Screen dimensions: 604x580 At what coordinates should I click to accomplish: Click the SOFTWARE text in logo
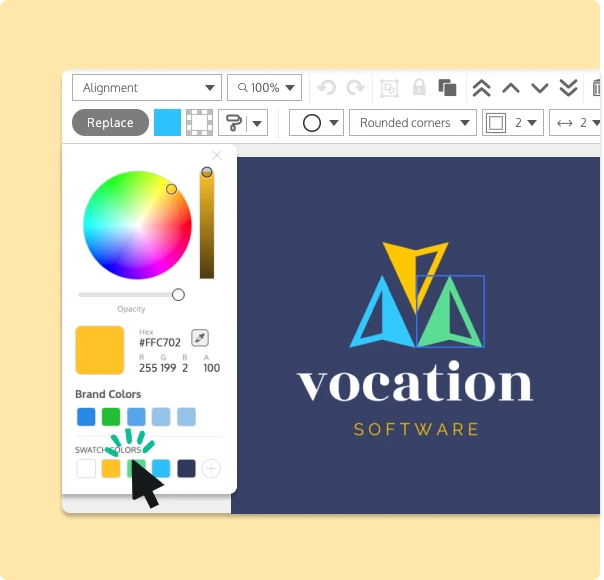tap(416, 429)
